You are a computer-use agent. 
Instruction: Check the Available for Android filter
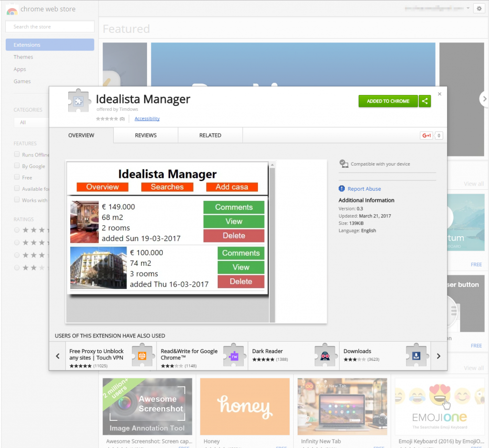pos(17,188)
